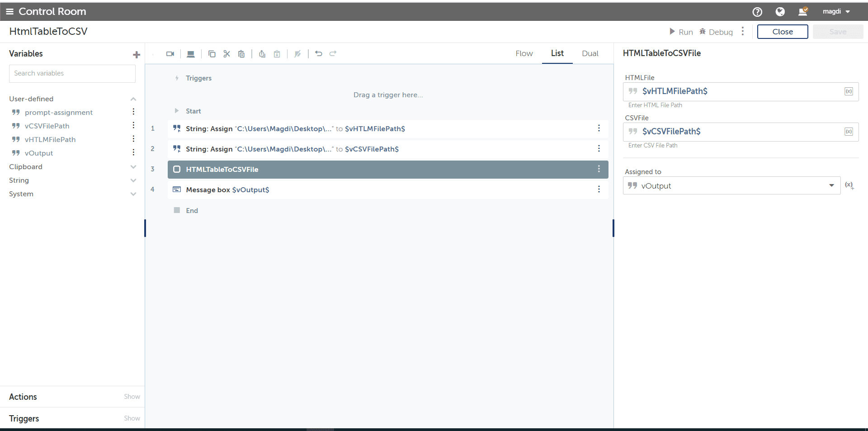The image size is (868, 431).
Task: Redo the last change
Action: click(333, 53)
